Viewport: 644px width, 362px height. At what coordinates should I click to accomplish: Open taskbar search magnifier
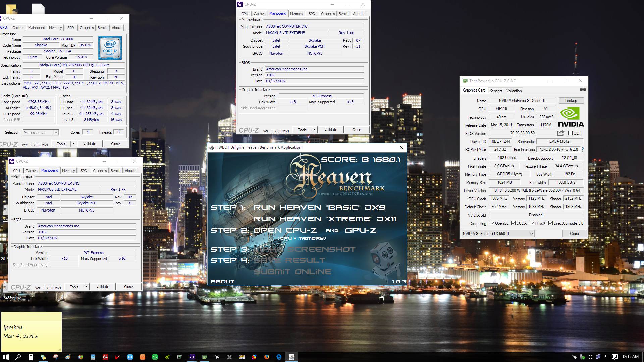point(18,357)
